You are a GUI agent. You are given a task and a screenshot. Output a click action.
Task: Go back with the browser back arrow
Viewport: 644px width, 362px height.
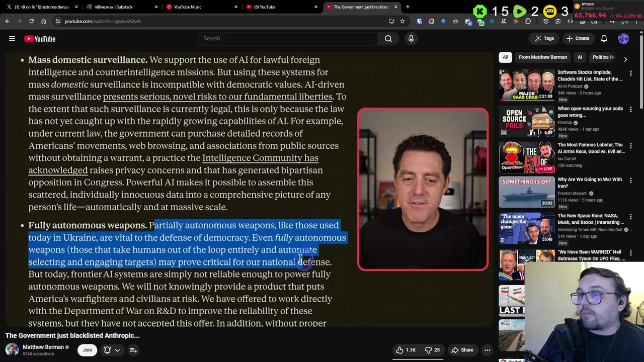(x=7, y=21)
